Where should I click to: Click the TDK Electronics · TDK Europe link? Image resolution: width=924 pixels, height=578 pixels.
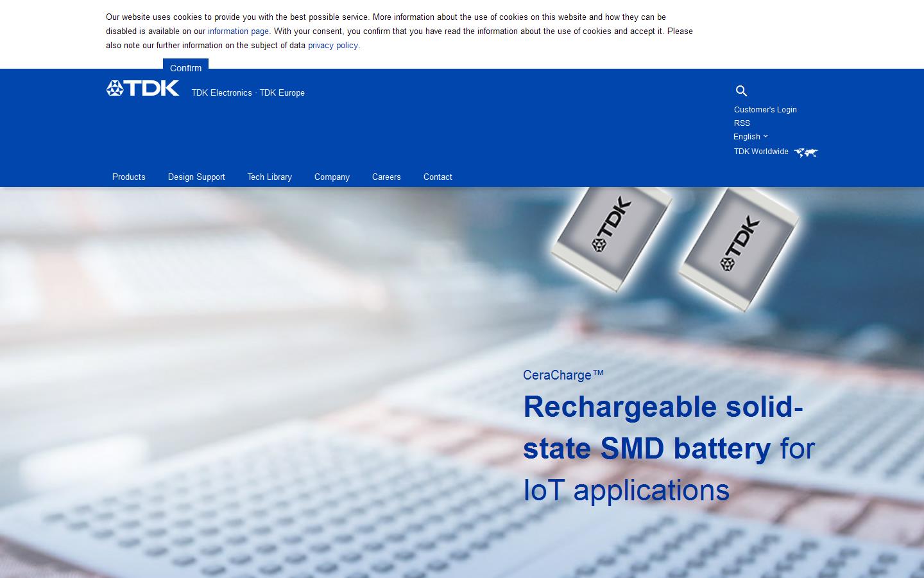(248, 93)
